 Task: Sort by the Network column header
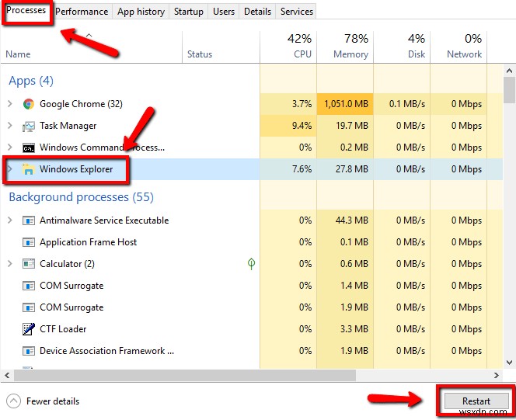click(458, 47)
